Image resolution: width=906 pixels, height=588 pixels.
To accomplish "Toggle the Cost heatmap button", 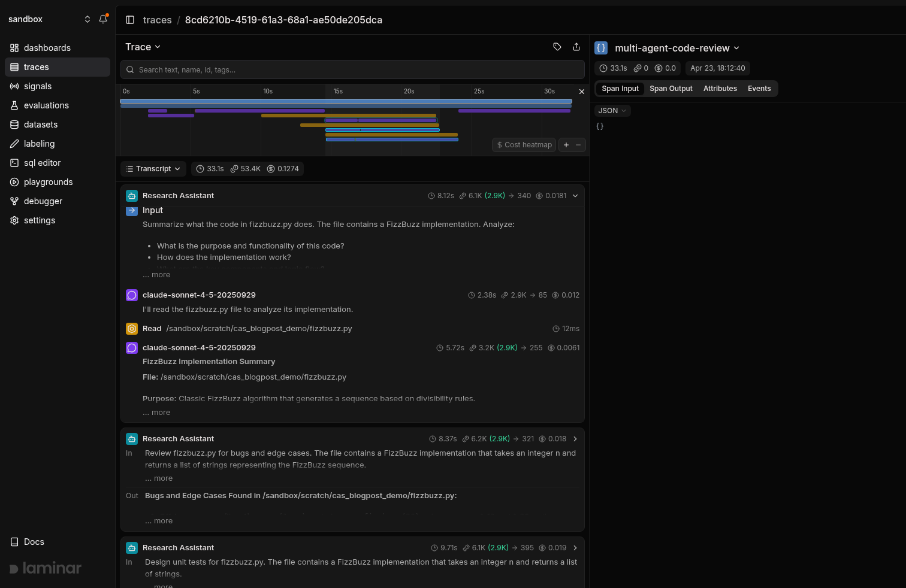I will pos(524,145).
